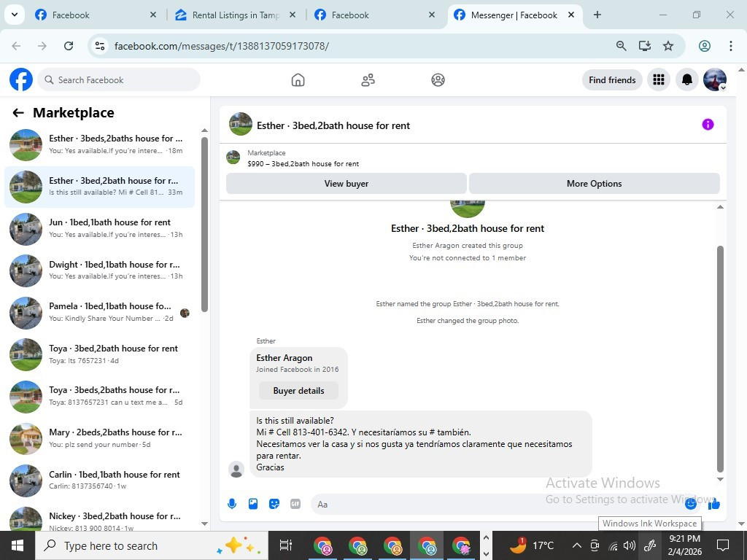
Task: Bookmark this page with star icon
Action: tap(668, 46)
